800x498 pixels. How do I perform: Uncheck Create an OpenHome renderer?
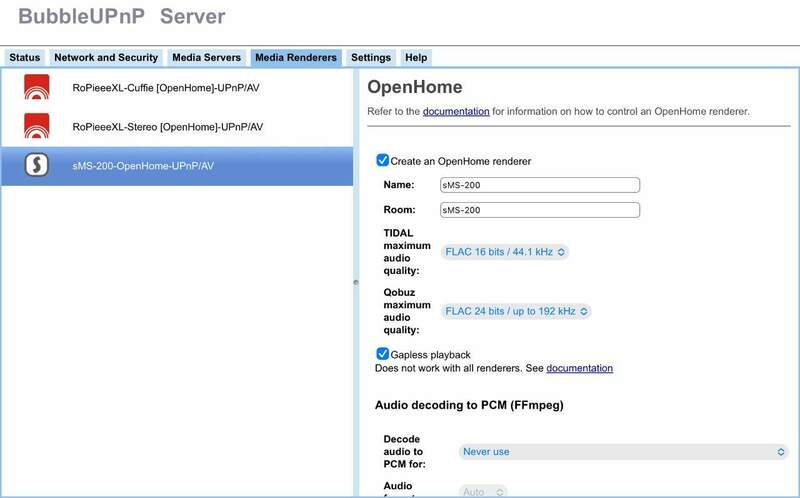coord(382,161)
